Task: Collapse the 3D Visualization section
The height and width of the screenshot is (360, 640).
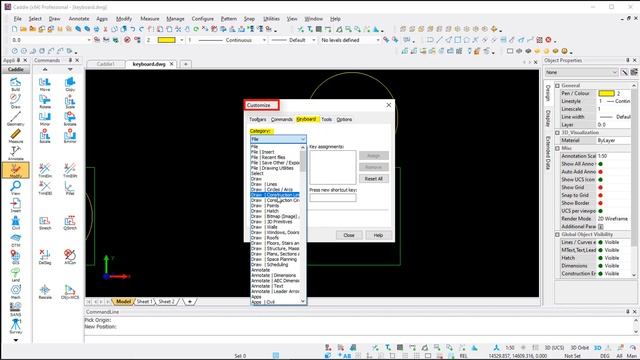Action: click(x=557, y=133)
